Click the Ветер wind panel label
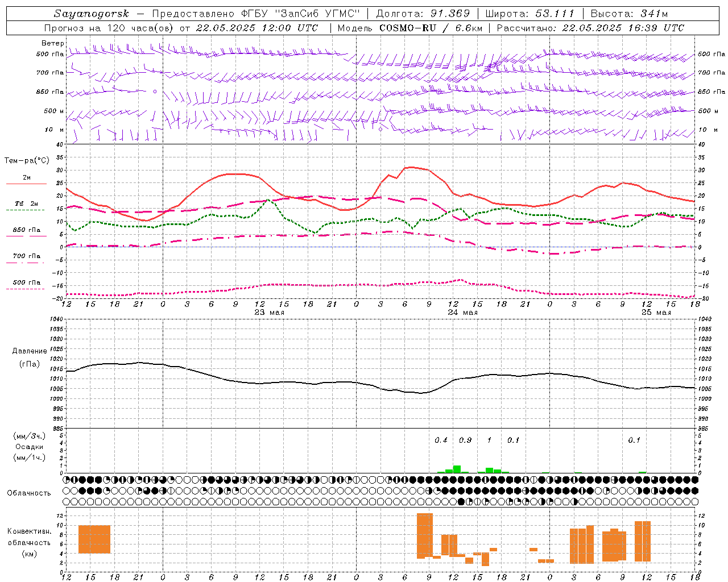This screenshot has height=582, width=728. click(x=52, y=43)
